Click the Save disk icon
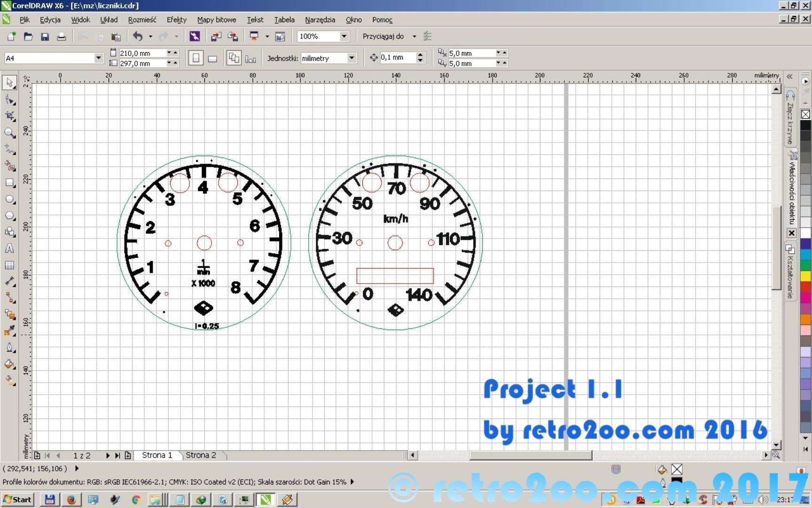 click(x=45, y=36)
